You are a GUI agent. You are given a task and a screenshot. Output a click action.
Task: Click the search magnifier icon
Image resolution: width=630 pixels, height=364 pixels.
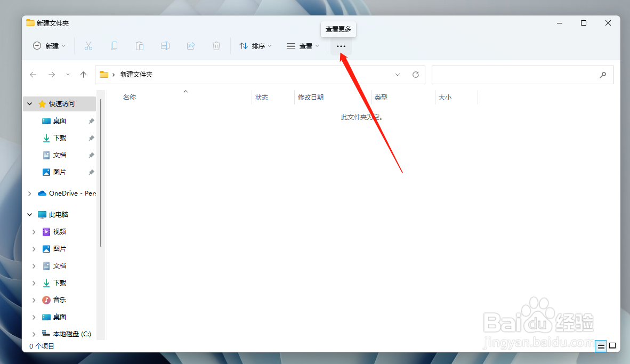pyautogui.click(x=603, y=75)
